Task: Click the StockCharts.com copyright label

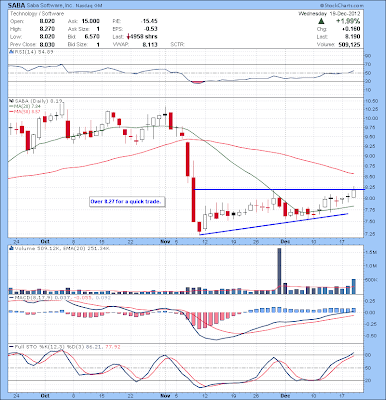Action: click(341, 6)
